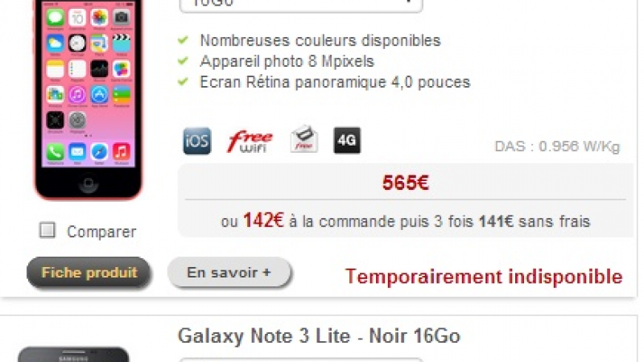Click the pink iPhone product image
Image resolution: width=644 pixels, height=362 pixels.
coord(89,99)
